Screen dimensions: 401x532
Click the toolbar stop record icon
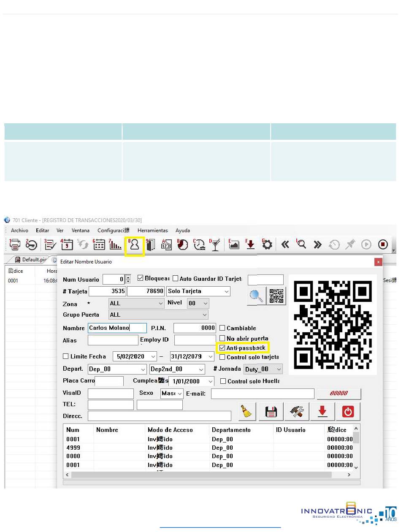point(383,245)
